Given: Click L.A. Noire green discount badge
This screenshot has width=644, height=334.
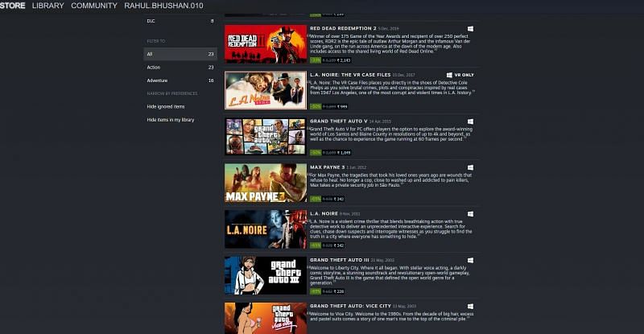Looking at the screenshot, I should click(x=316, y=245).
